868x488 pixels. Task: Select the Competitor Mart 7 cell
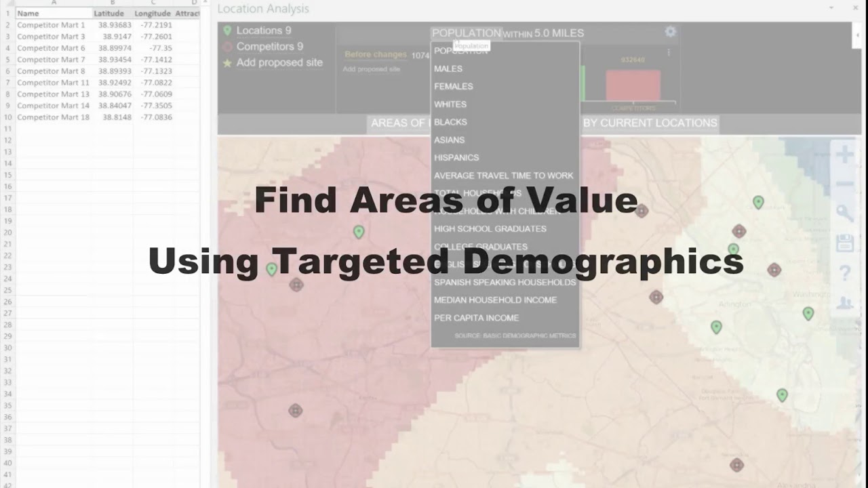tap(54, 60)
